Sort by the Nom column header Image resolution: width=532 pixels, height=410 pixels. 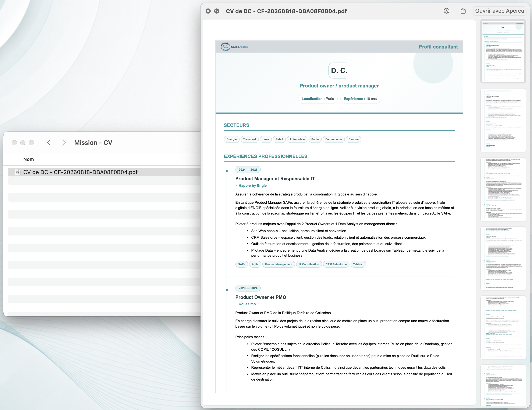[x=28, y=159]
